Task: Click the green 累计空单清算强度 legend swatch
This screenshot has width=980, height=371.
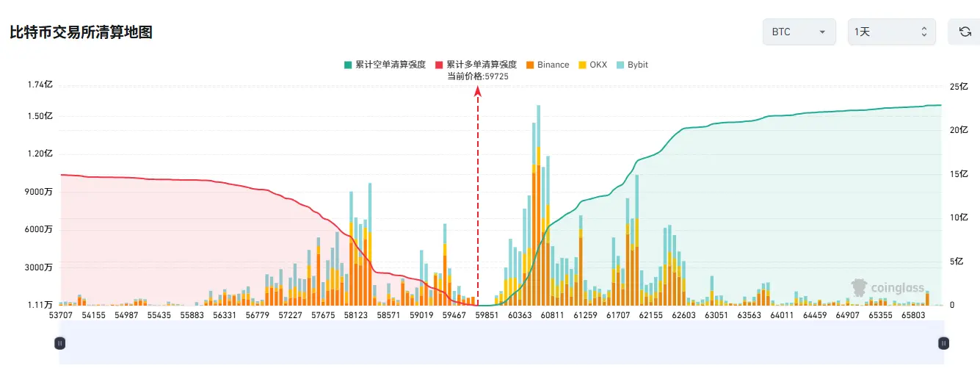Action: 348,65
